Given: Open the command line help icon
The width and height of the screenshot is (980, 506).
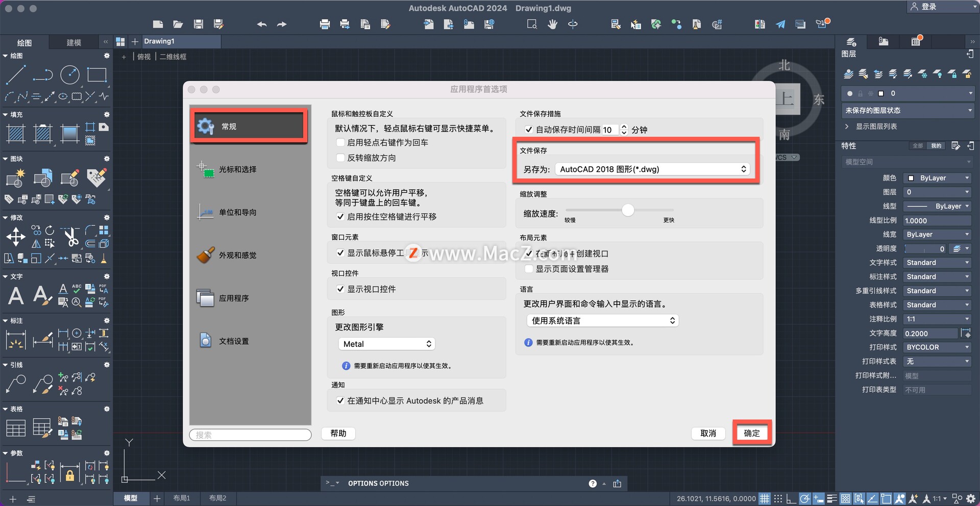Looking at the screenshot, I should click(593, 484).
